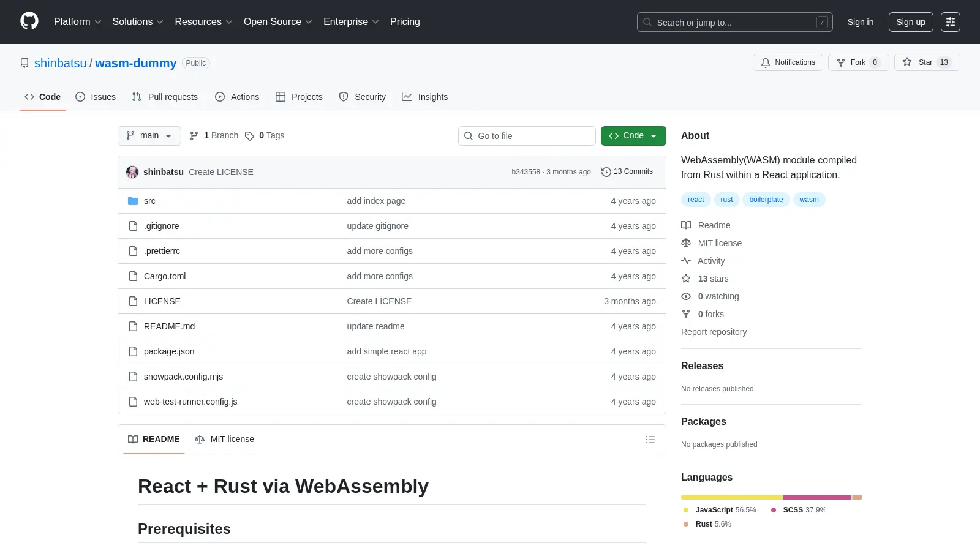This screenshot has width=980, height=551.
Task: Click the shinbatsu avatar in commit row
Action: click(x=132, y=172)
